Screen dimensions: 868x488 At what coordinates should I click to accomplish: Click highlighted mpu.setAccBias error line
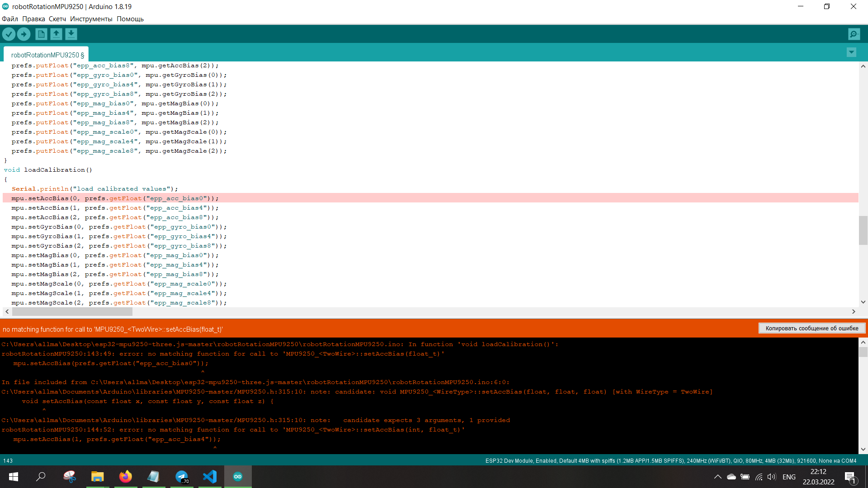[115, 198]
